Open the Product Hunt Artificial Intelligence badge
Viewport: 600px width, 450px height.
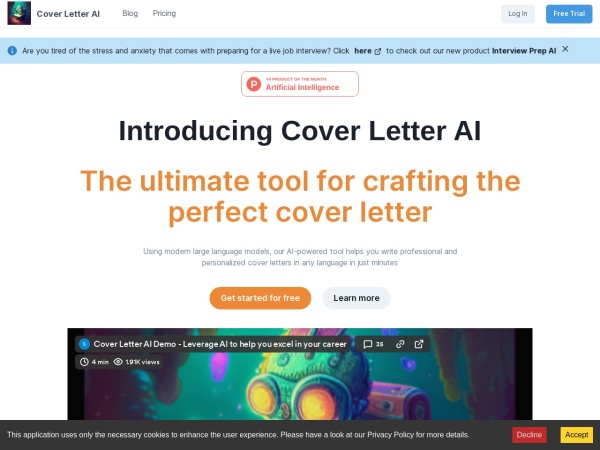[300, 84]
